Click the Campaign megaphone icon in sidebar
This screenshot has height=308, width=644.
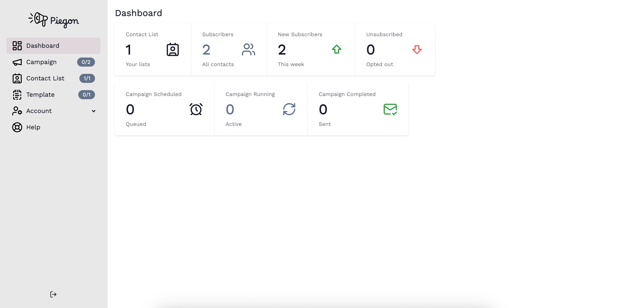[x=17, y=62]
